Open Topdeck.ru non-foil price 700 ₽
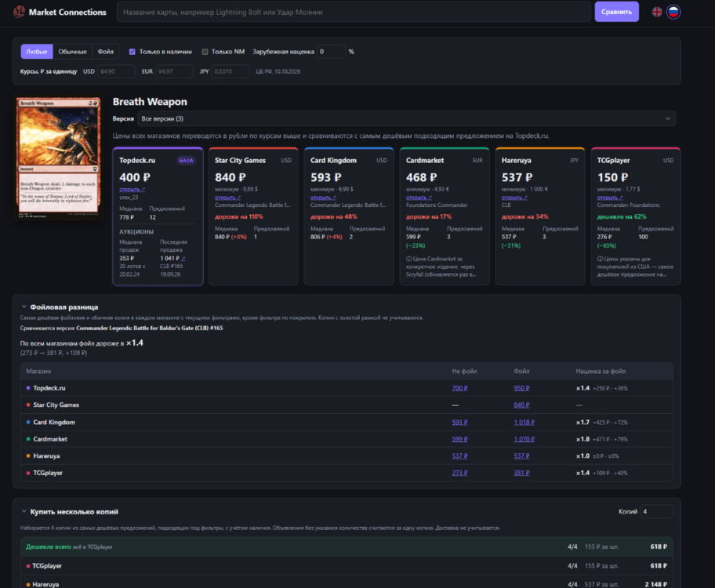 (x=459, y=388)
